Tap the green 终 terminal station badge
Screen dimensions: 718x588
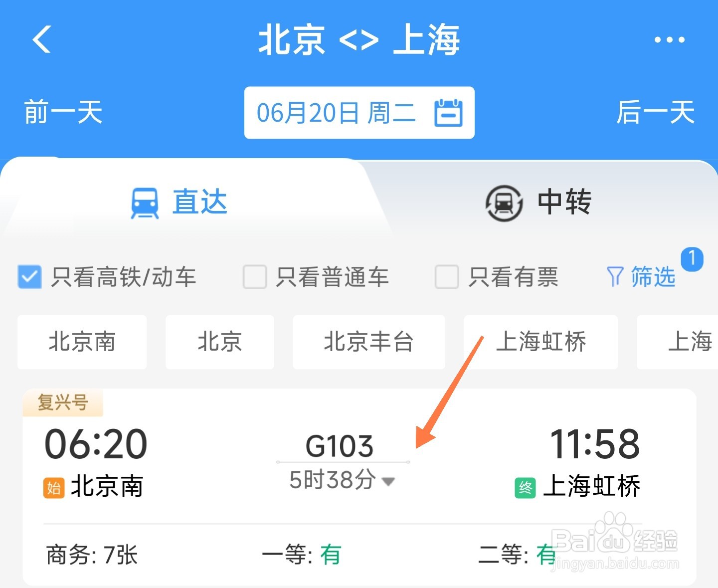[x=525, y=488]
